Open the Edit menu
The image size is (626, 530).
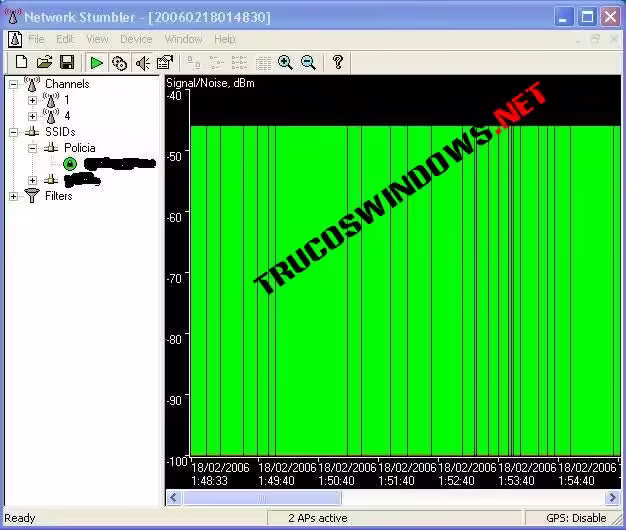[65, 39]
